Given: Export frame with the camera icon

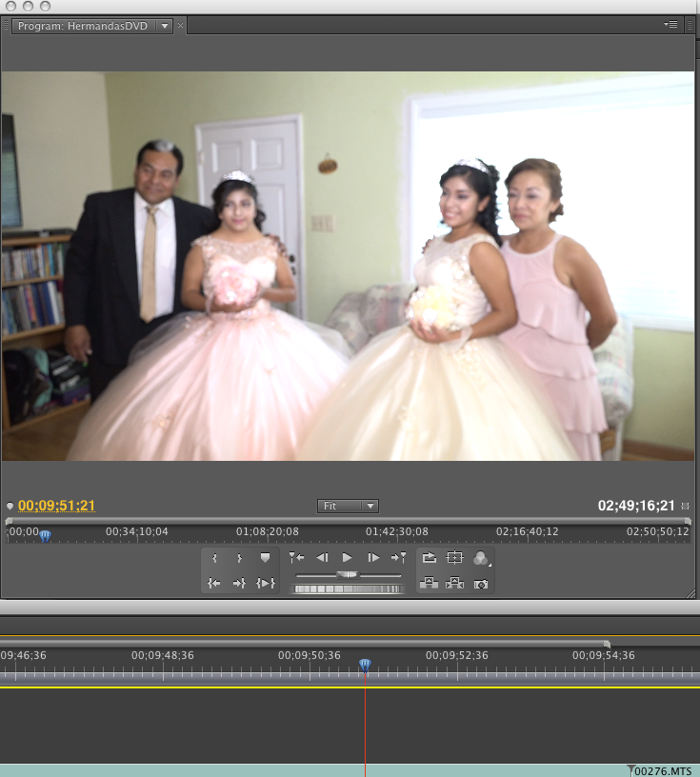Looking at the screenshot, I should (481, 583).
